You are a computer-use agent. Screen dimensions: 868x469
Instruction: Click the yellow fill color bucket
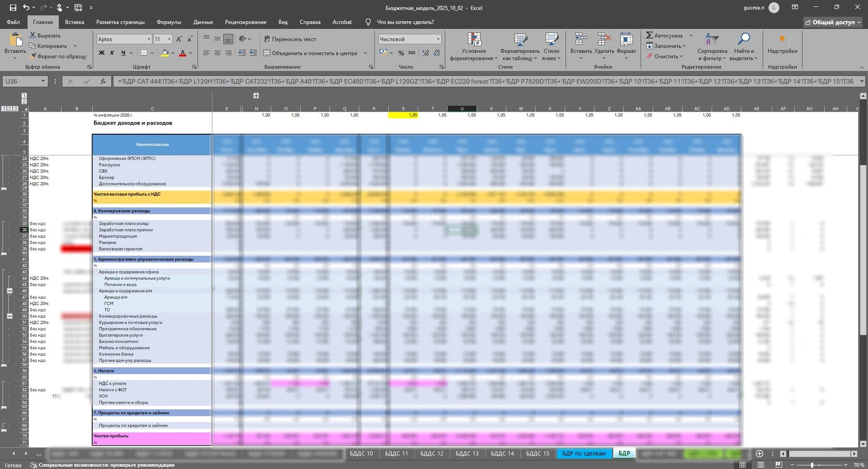[x=165, y=53]
